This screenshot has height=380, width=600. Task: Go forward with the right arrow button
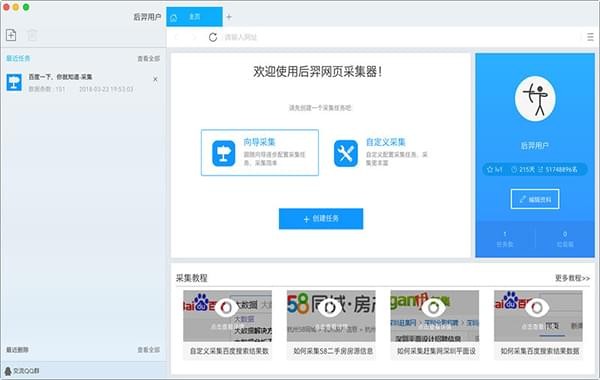click(x=194, y=37)
